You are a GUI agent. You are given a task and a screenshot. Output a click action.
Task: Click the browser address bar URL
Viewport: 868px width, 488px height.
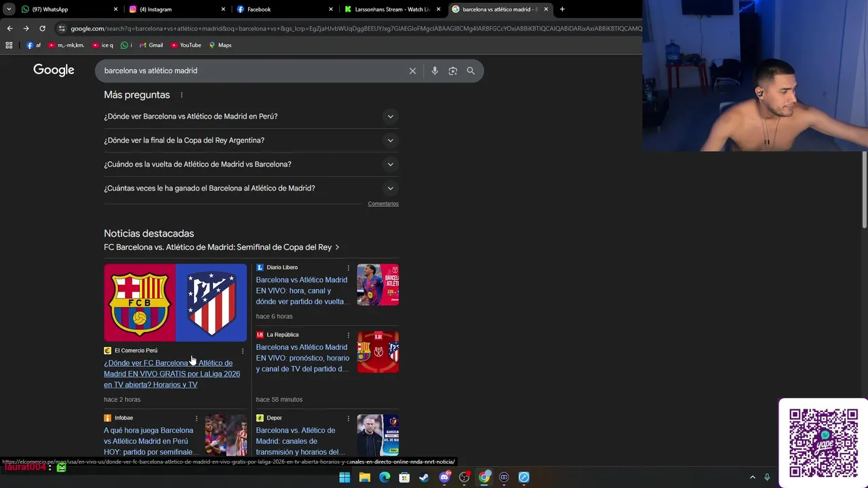coord(355,28)
